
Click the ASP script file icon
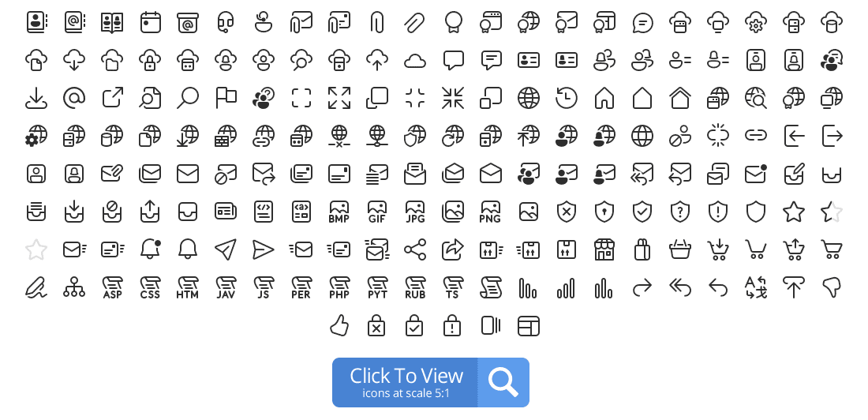(x=112, y=287)
